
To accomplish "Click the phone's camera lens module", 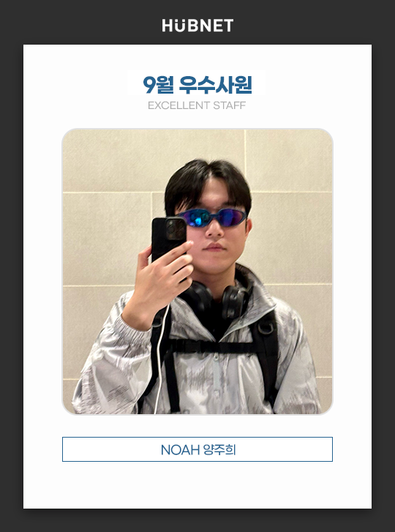I will tap(176, 230).
